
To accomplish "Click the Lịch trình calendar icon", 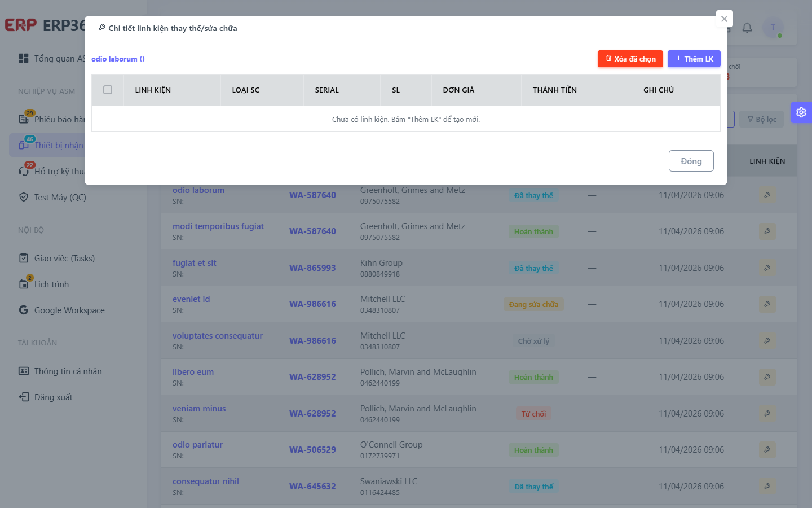I will point(24,284).
